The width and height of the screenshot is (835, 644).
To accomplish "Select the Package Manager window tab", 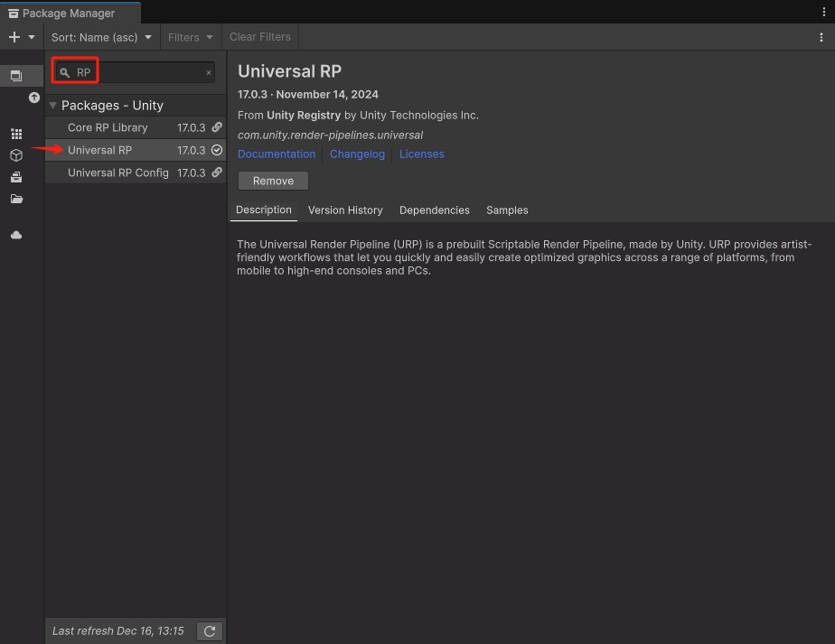I will [70, 14].
